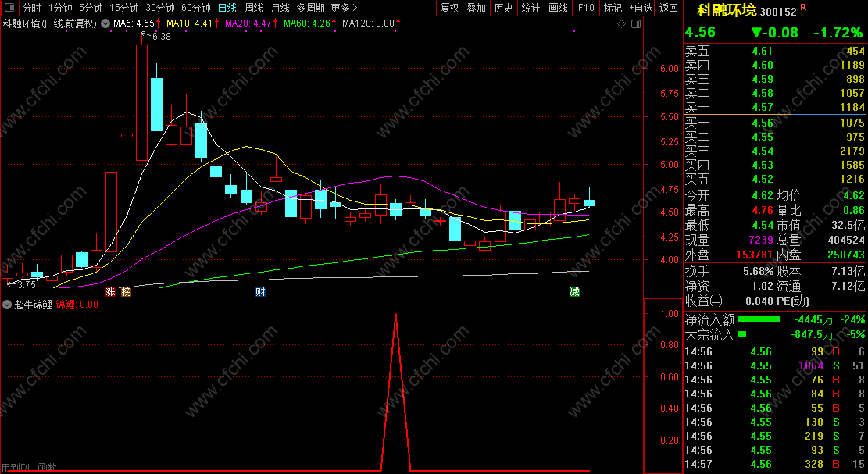Activate the 画线 drawing tool
The width and height of the screenshot is (868, 474).
(x=558, y=8)
